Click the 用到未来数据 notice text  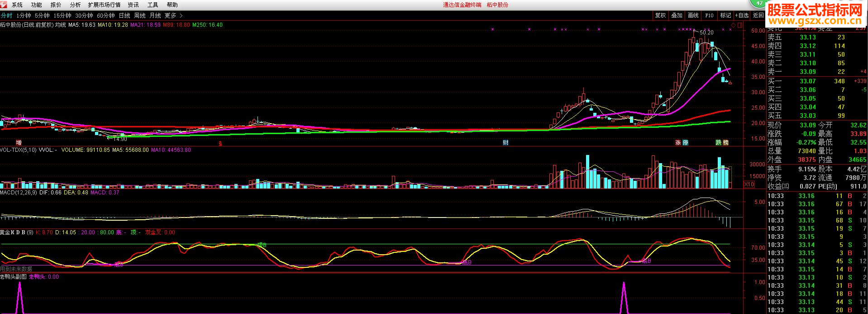click(16, 269)
